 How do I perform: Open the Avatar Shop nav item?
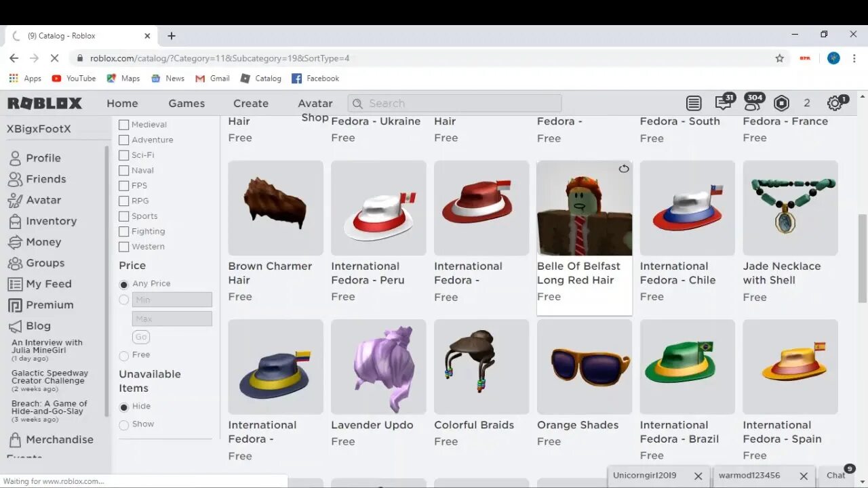315,110
